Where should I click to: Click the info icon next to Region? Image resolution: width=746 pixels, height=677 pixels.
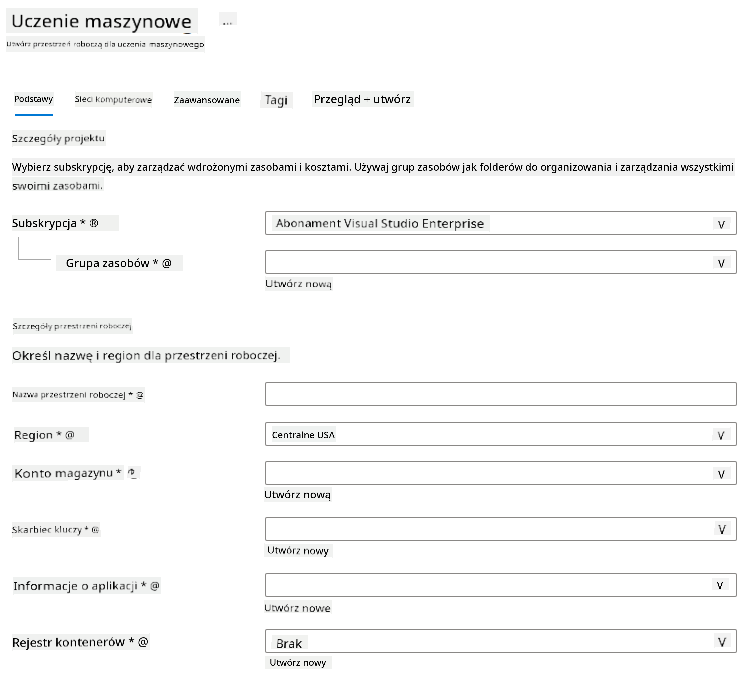click(x=69, y=435)
